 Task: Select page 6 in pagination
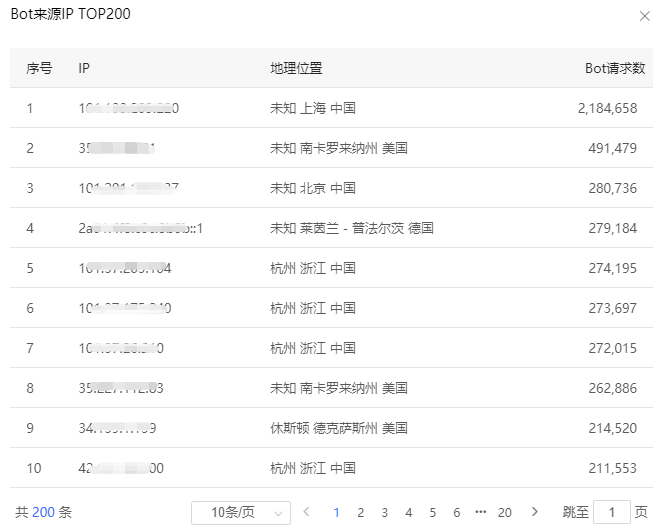(x=457, y=513)
